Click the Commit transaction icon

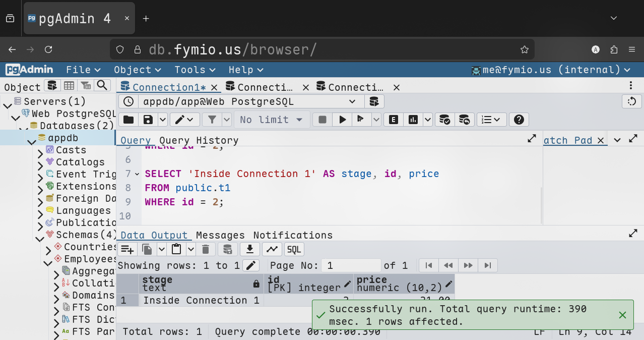pos(444,120)
